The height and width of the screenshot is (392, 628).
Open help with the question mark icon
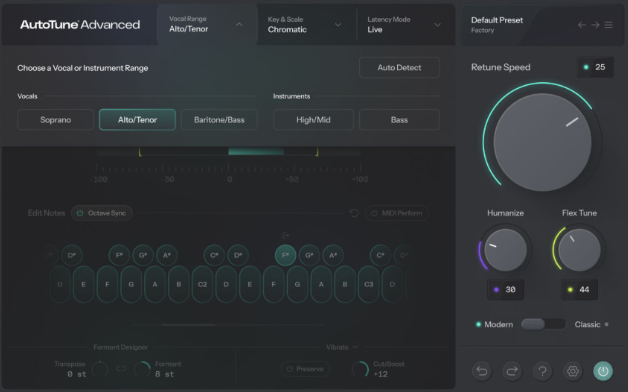pos(542,371)
